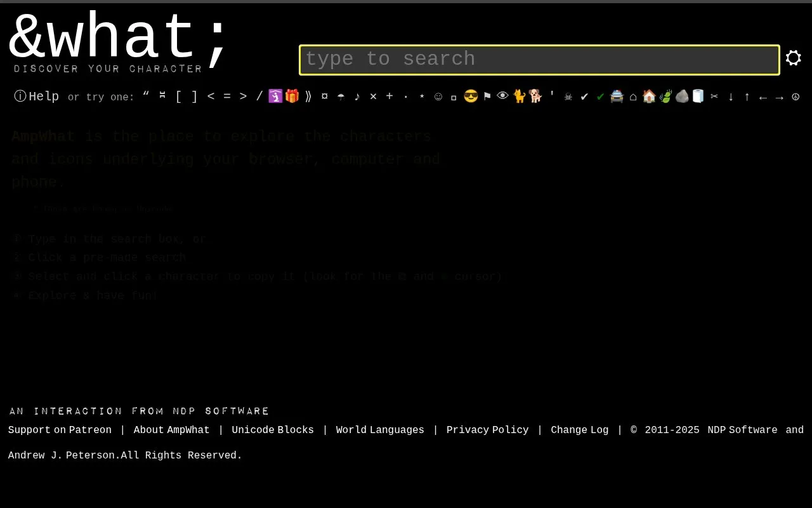Try the up arrow search

(x=747, y=97)
